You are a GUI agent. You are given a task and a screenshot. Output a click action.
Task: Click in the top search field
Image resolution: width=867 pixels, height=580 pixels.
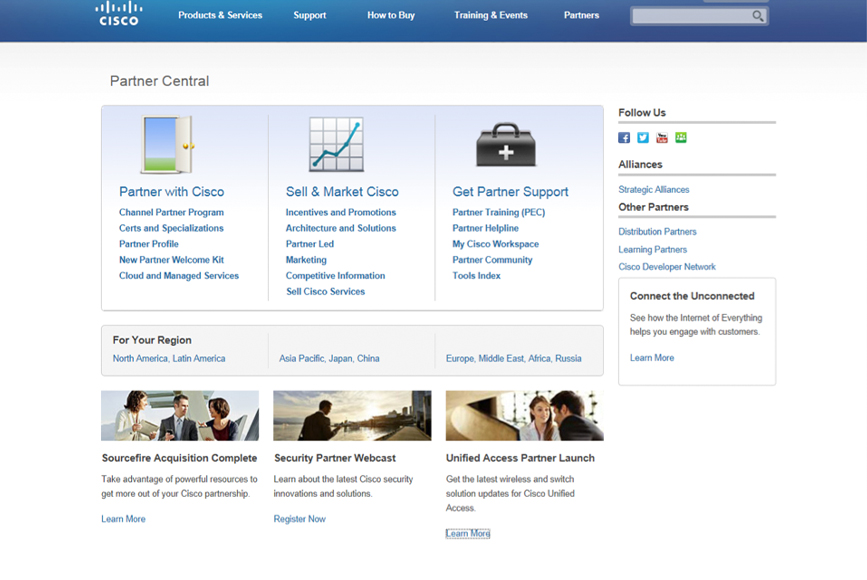691,16
